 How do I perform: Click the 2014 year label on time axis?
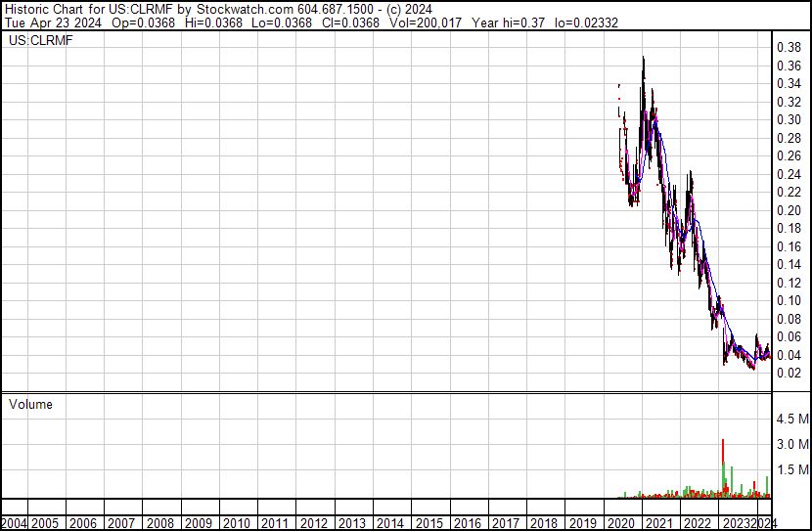[390, 524]
